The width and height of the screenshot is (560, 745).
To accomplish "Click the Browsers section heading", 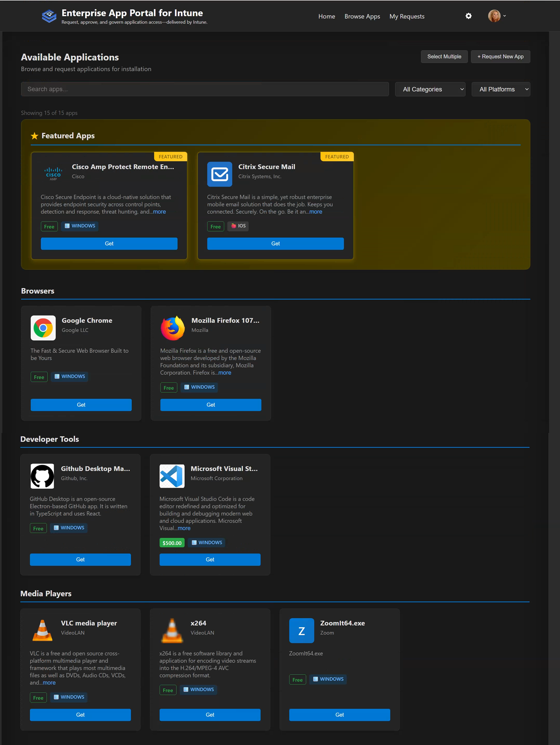I will (38, 291).
